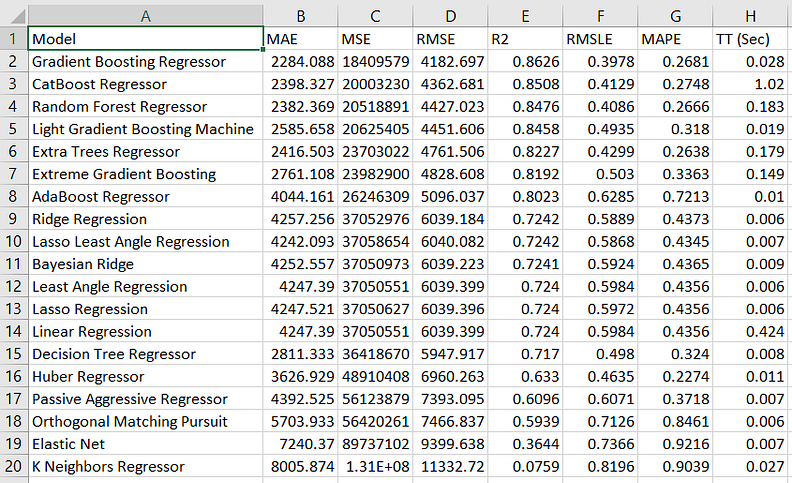Select the Elastic Net cell
Screen dimensions: 792x483
pyautogui.click(x=145, y=444)
